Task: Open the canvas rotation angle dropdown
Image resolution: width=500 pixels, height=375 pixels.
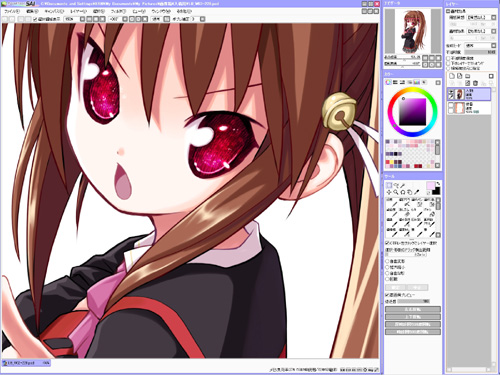Action: point(125,19)
